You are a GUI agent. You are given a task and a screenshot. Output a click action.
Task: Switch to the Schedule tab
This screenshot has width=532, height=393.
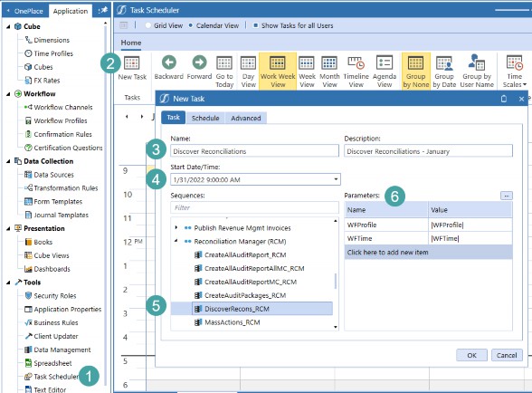(205, 118)
